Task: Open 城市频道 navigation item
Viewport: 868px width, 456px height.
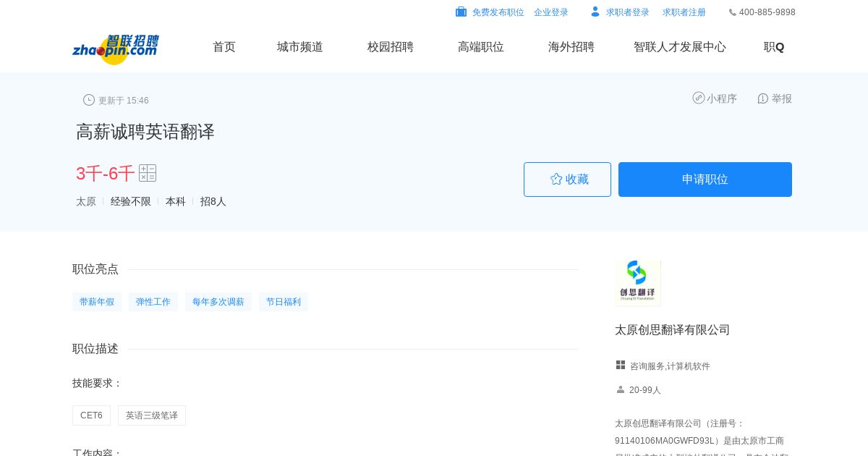Action: (300, 47)
